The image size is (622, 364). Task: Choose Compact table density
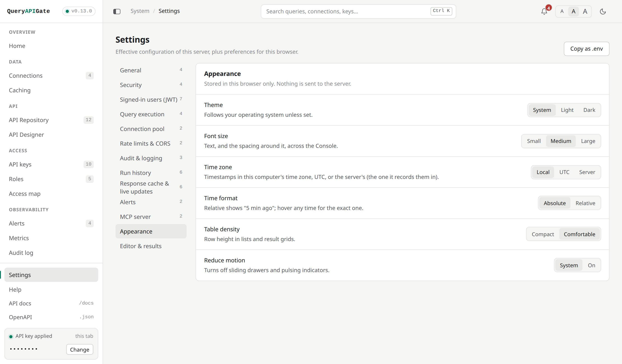point(542,234)
